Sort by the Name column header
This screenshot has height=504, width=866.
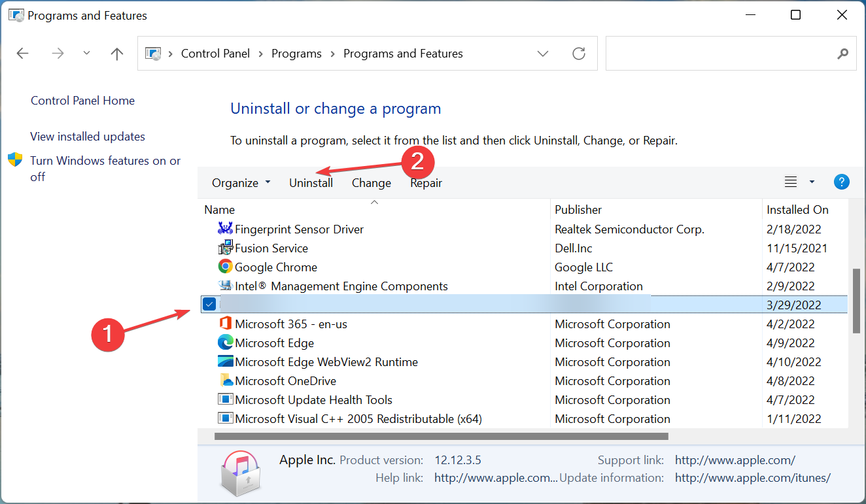point(220,210)
